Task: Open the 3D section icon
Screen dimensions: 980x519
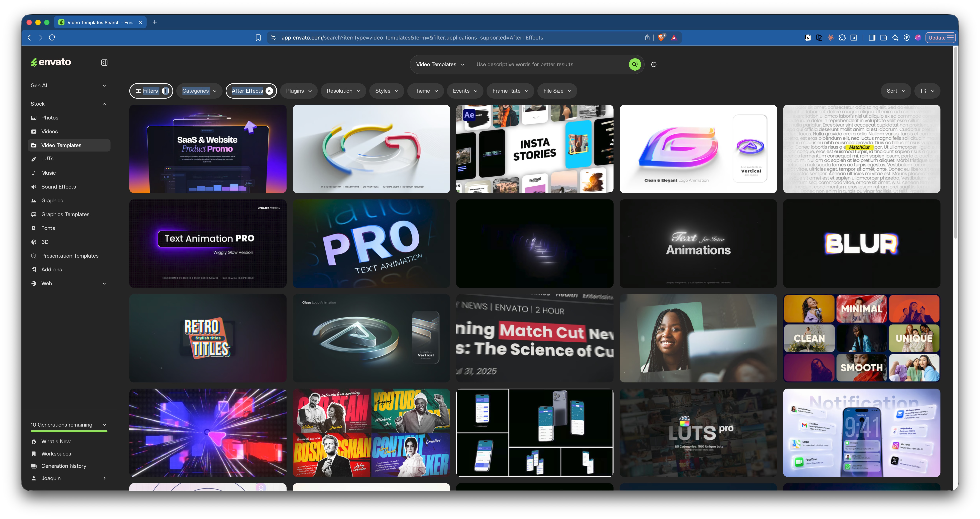Action: (x=34, y=242)
